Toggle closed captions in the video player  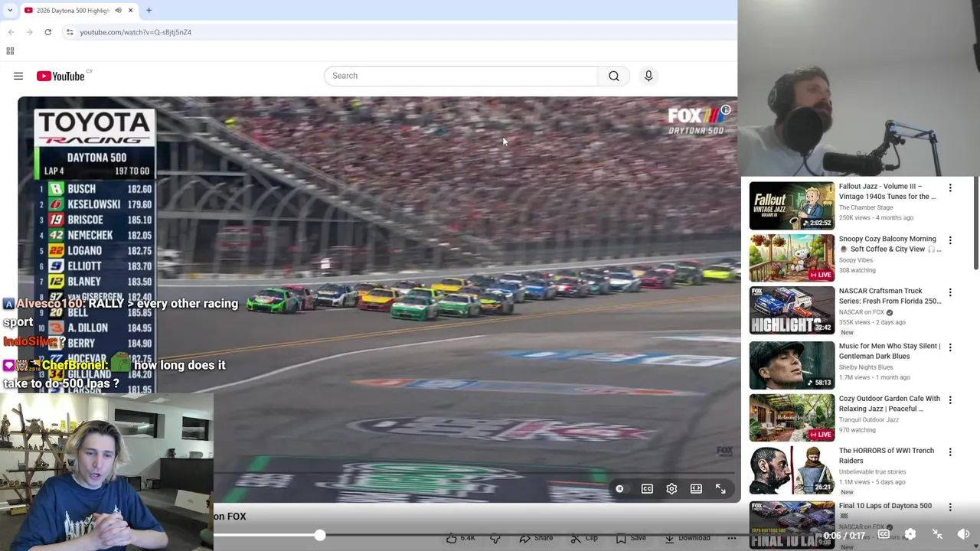click(647, 489)
